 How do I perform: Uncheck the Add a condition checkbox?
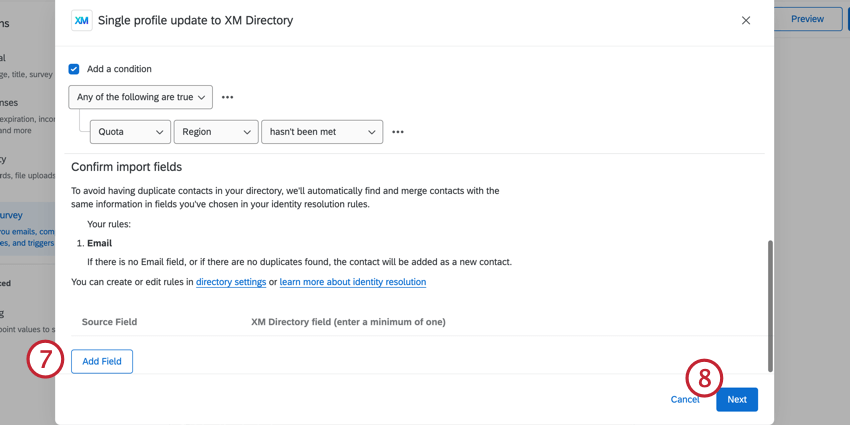pyautogui.click(x=74, y=69)
